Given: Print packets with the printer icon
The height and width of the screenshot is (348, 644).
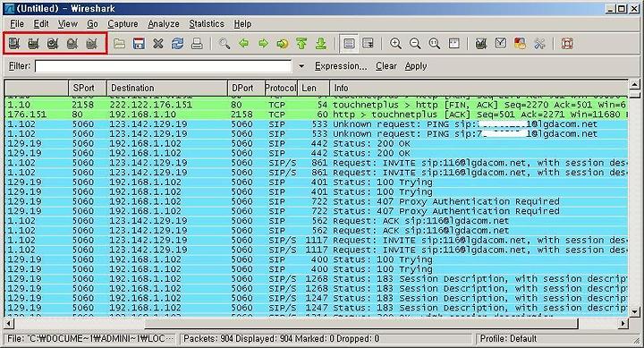Looking at the screenshot, I should pos(197,43).
